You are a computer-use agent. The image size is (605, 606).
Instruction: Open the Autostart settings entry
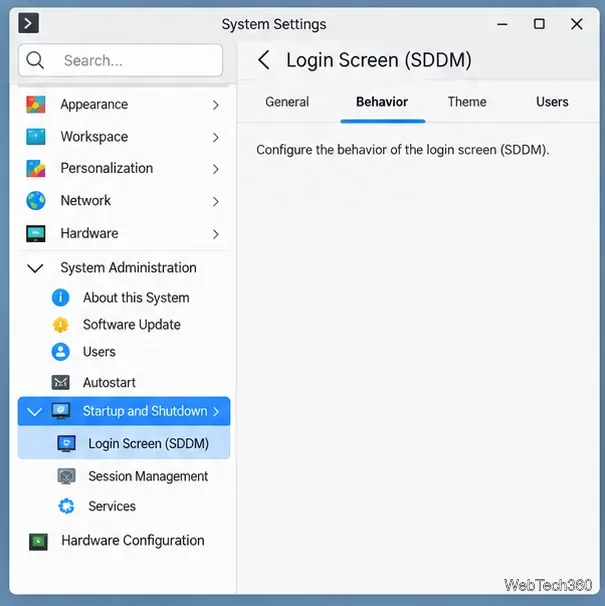(109, 383)
